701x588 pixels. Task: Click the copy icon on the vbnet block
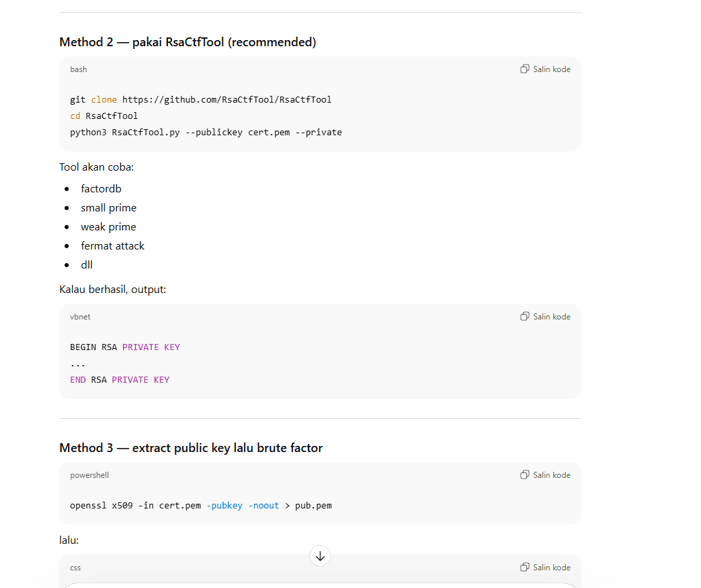pyautogui.click(x=525, y=317)
